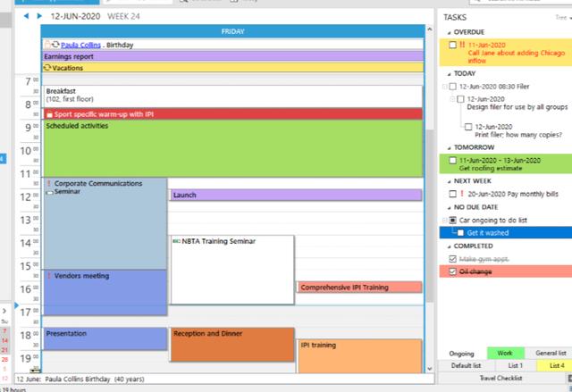Go to previous day with left arrow
The width and height of the screenshot is (572, 392).
[x=26, y=17]
